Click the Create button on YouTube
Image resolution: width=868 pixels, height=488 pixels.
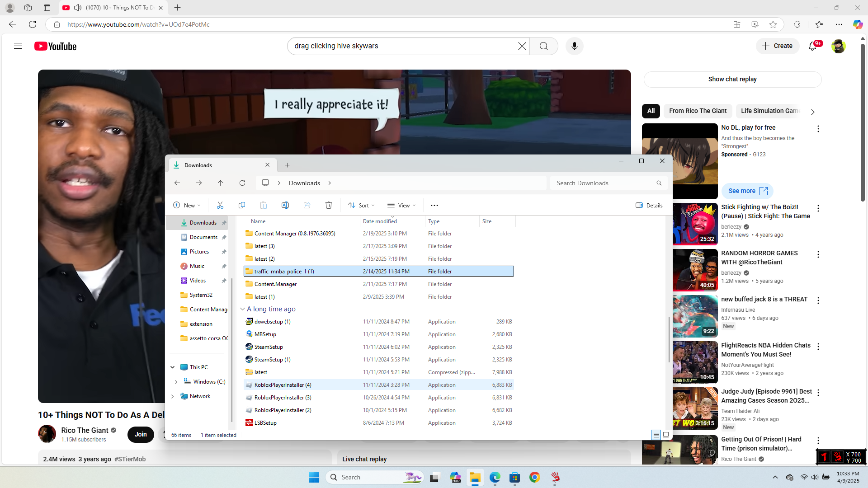point(778,46)
